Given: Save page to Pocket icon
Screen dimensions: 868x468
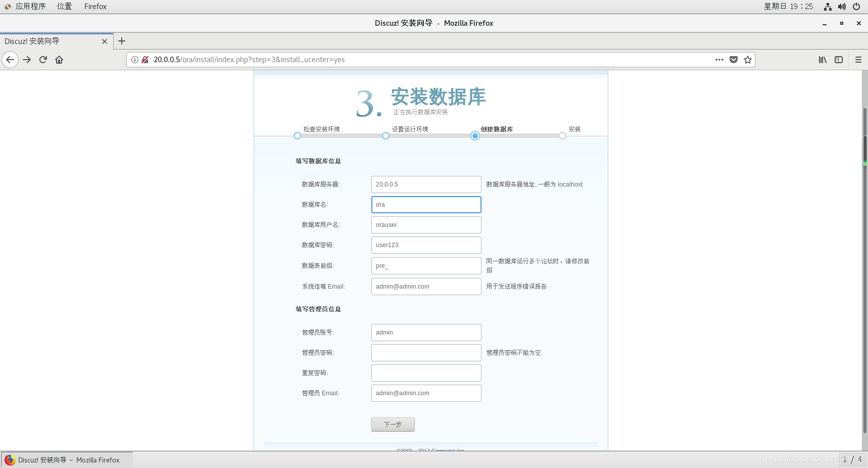Looking at the screenshot, I should coord(734,60).
